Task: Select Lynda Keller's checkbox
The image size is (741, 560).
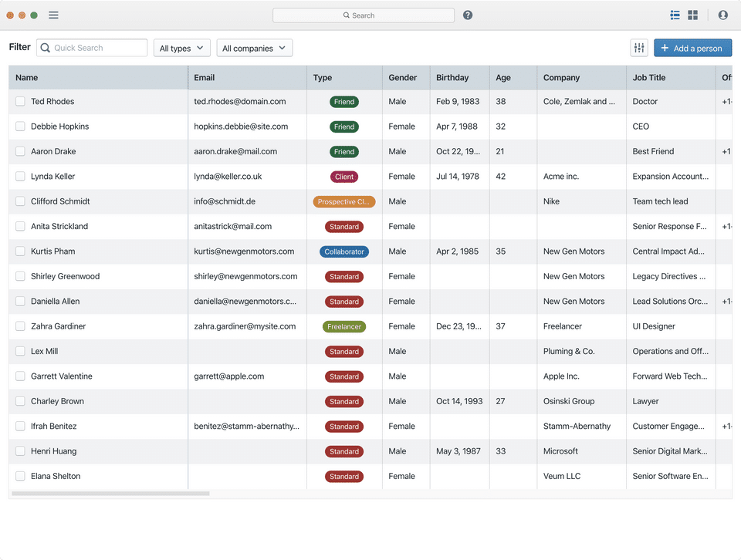Action: pyautogui.click(x=20, y=177)
